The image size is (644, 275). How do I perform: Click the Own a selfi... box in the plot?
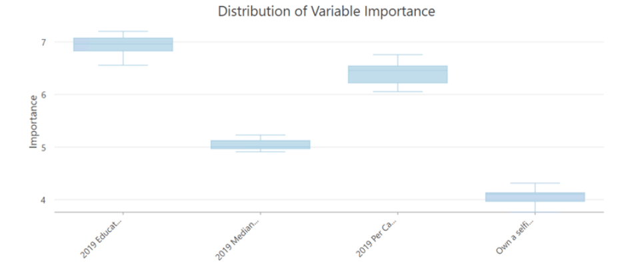click(x=535, y=197)
